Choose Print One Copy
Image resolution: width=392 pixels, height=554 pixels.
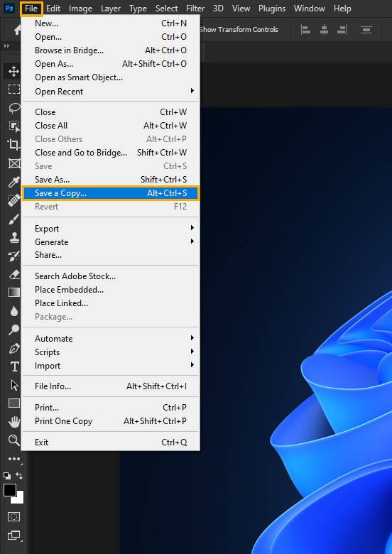[x=111, y=421]
